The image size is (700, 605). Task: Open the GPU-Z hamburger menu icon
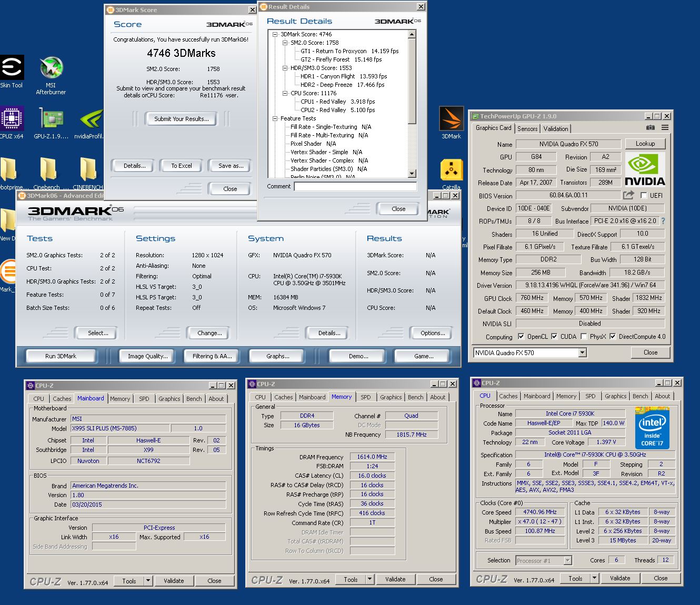[x=665, y=128]
